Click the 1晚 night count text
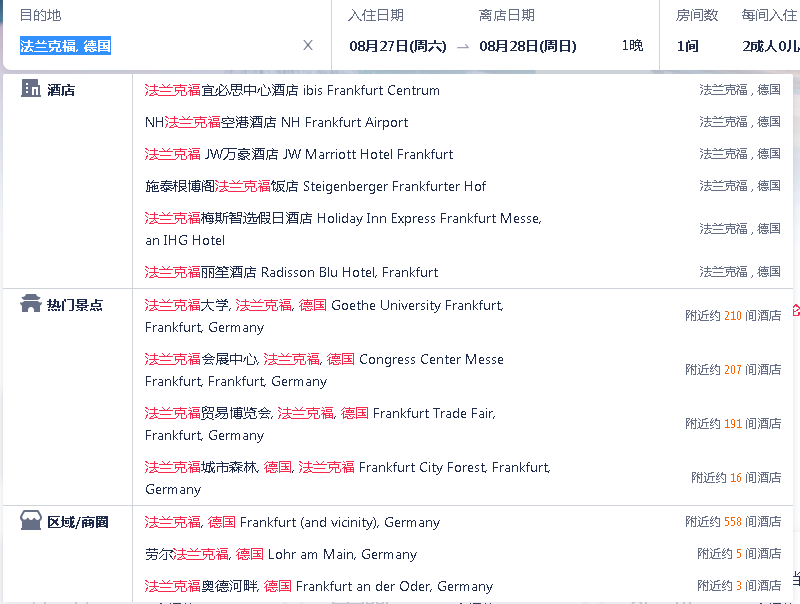This screenshot has width=800, height=604. [632, 46]
